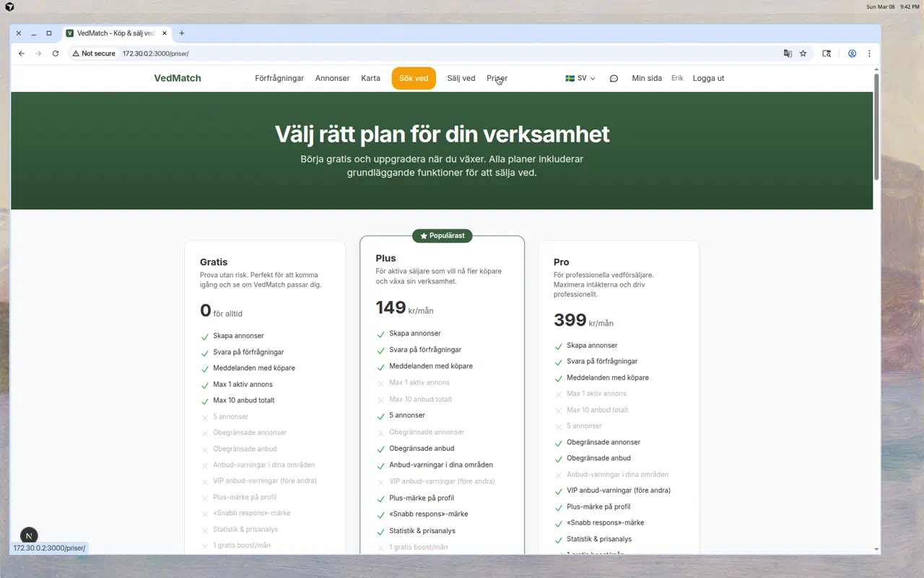Open a new browser tab with the plus icon
924x578 pixels.
point(182,33)
